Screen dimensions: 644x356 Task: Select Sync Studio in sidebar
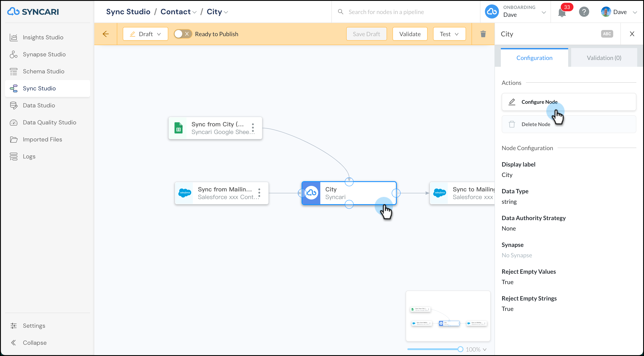(x=48, y=88)
